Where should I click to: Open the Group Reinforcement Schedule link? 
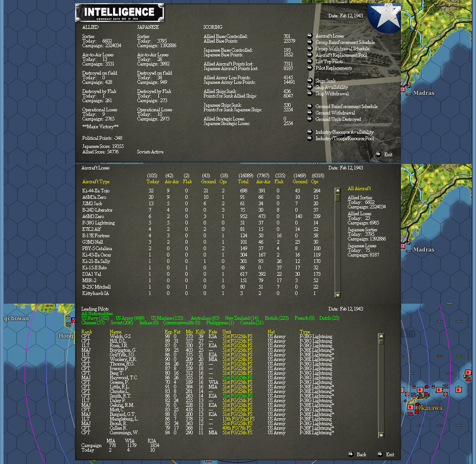point(345,42)
